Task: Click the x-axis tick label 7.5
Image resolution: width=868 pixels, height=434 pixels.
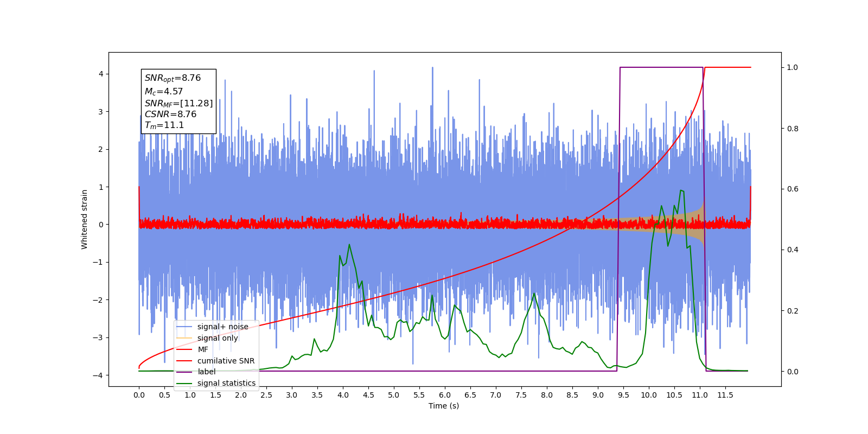Action: coord(521,395)
